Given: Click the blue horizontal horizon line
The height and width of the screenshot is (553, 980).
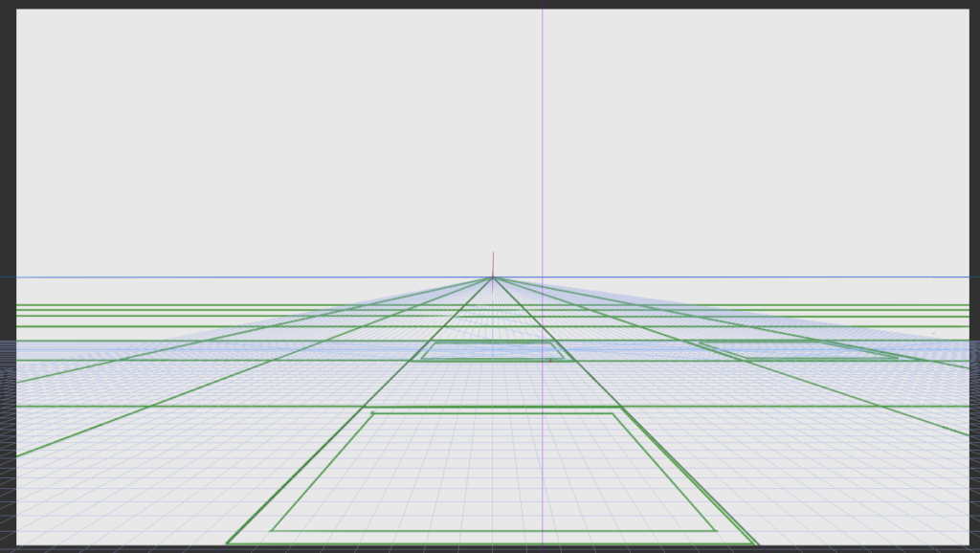Looking at the screenshot, I should [x=490, y=276].
